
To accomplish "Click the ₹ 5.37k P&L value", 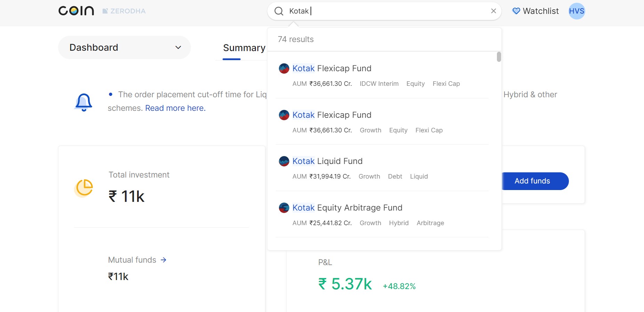I will 345,284.
